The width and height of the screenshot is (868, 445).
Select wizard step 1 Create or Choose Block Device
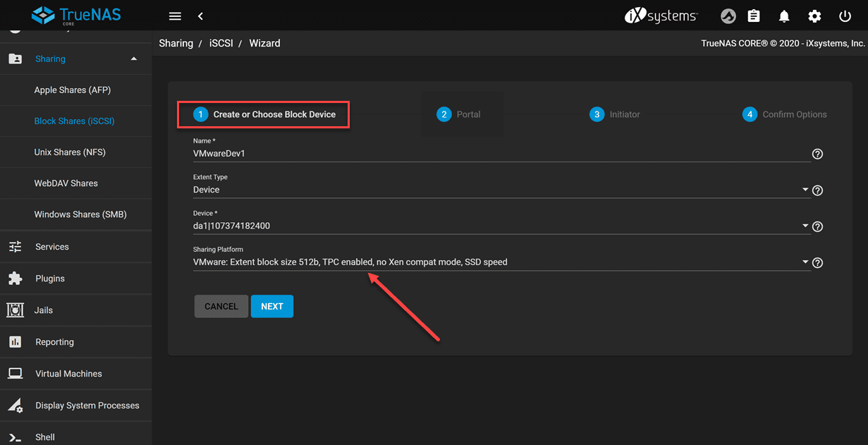[x=264, y=114]
